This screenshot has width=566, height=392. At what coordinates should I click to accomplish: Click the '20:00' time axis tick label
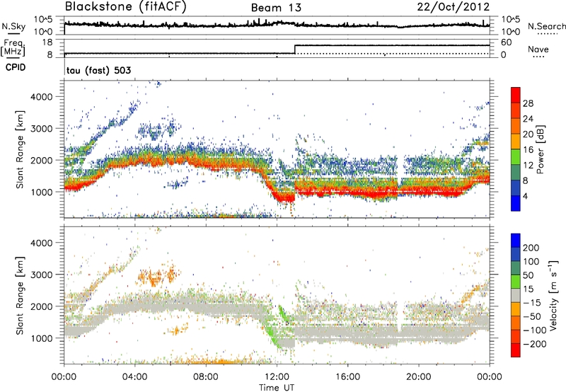click(419, 377)
